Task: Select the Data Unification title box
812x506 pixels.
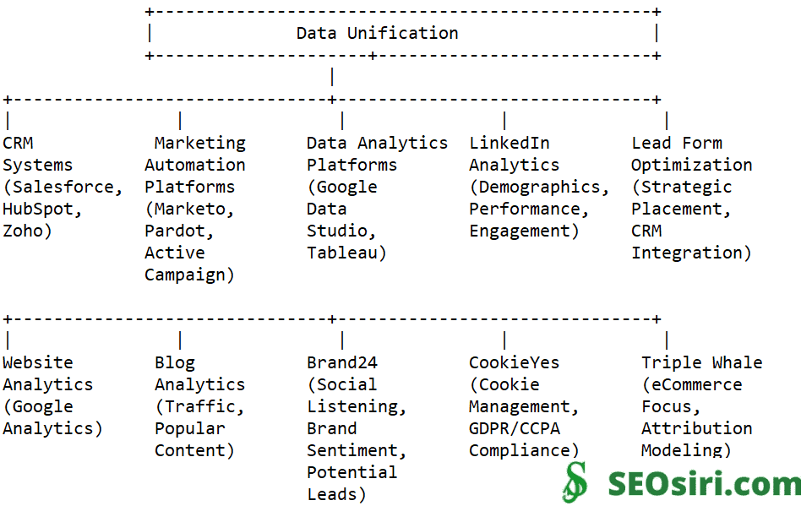Action: click(377, 34)
